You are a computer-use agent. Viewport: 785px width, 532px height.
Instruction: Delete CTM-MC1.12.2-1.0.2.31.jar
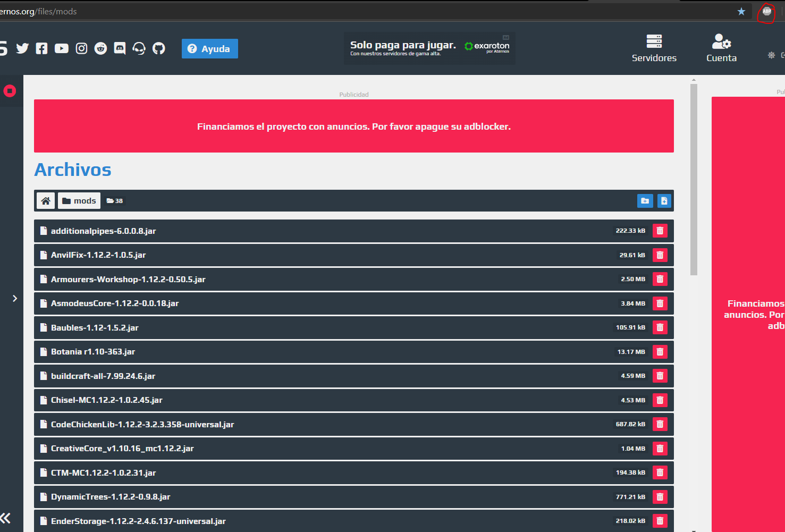660,472
